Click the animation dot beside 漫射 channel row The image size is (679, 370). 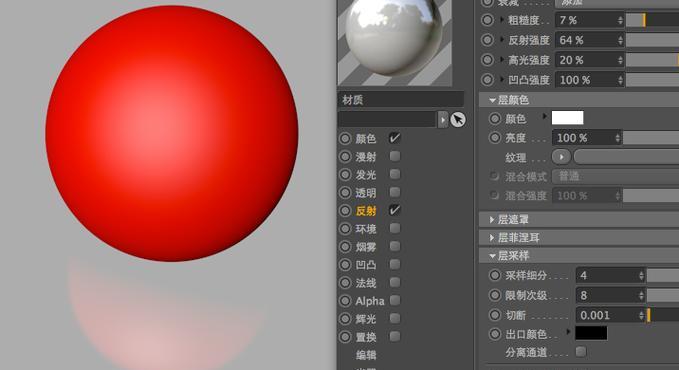coord(345,156)
